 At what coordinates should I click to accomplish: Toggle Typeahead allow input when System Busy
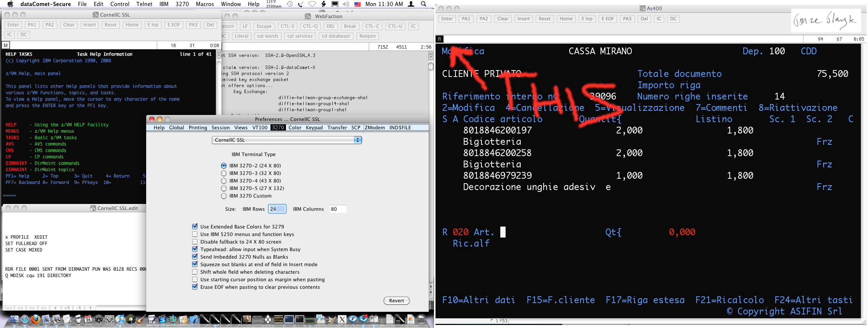[x=195, y=249]
